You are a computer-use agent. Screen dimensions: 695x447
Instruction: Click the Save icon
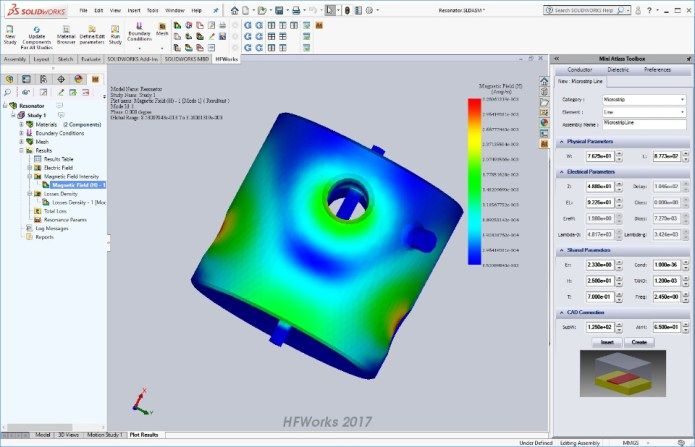click(x=279, y=10)
